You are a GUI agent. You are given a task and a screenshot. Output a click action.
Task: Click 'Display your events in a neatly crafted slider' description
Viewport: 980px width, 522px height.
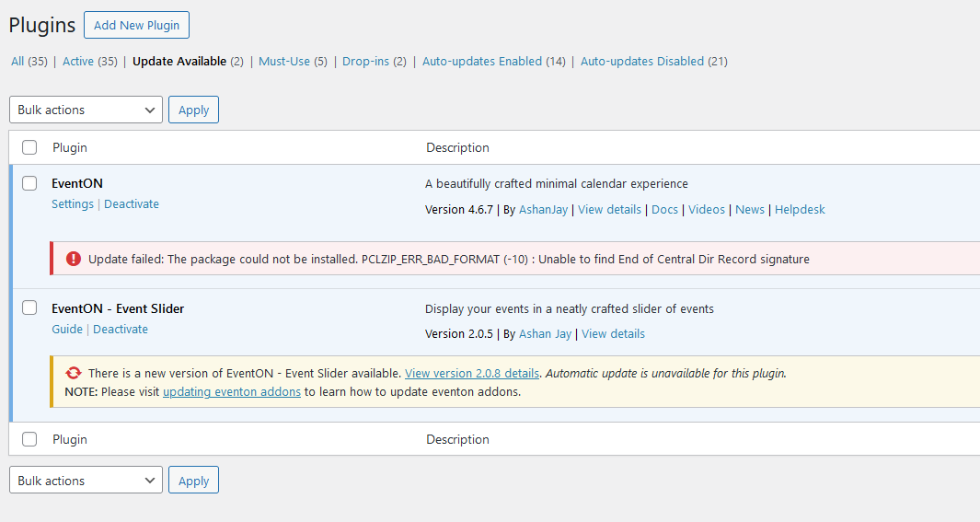point(570,308)
